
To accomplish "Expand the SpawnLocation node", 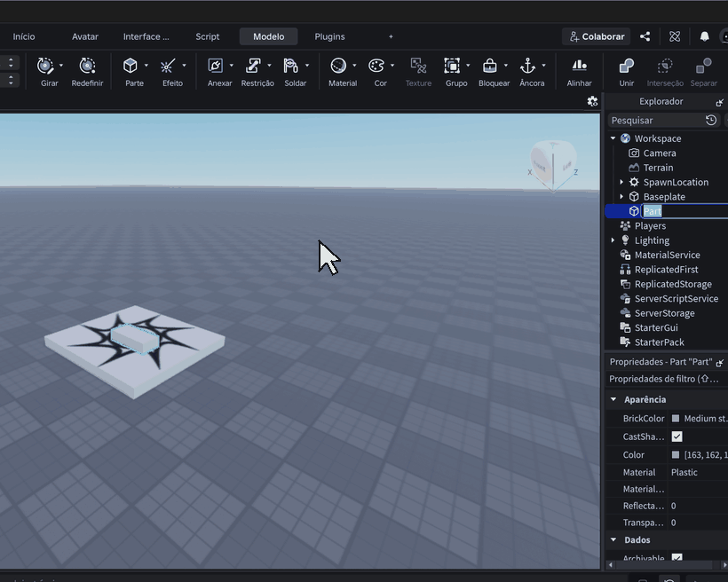I will [621, 182].
